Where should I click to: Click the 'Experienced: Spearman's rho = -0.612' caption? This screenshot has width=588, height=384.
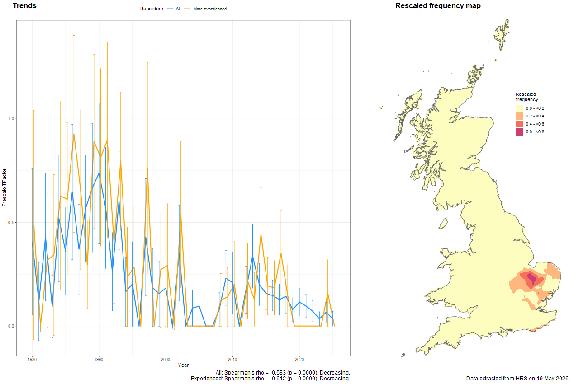pyautogui.click(x=270, y=379)
